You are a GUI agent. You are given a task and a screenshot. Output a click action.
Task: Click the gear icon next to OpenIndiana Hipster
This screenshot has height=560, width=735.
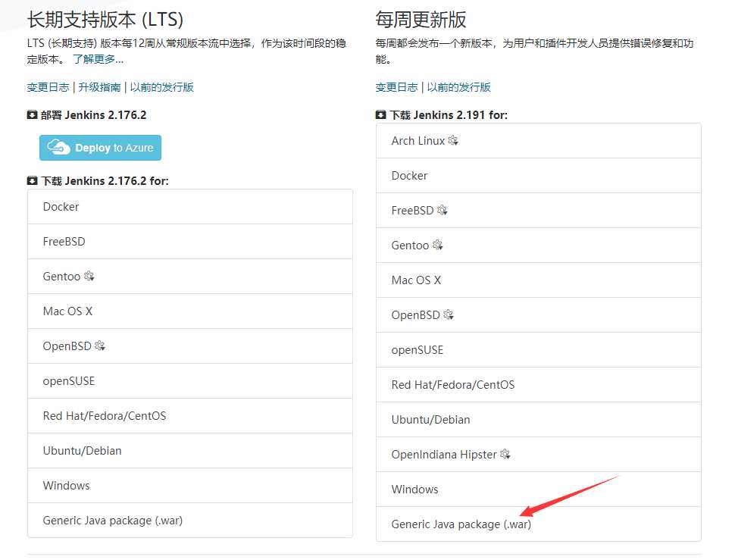[505, 454]
